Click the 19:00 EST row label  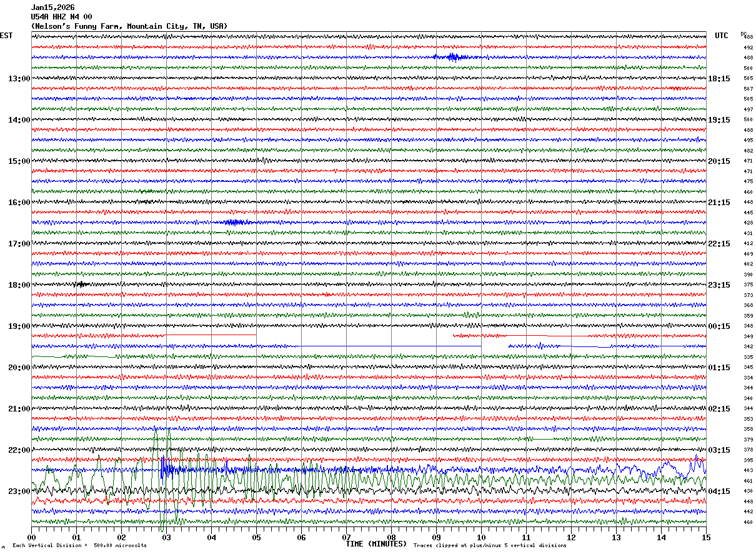click(19, 326)
